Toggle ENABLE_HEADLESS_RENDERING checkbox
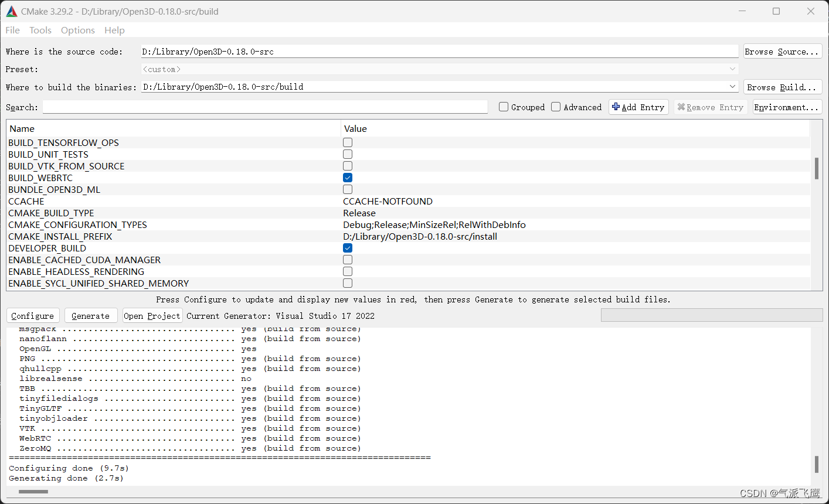 [x=348, y=271]
